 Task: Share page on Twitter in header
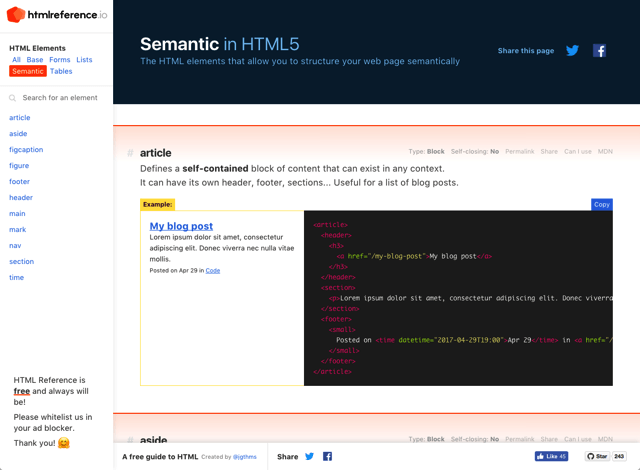(x=572, y=50)
